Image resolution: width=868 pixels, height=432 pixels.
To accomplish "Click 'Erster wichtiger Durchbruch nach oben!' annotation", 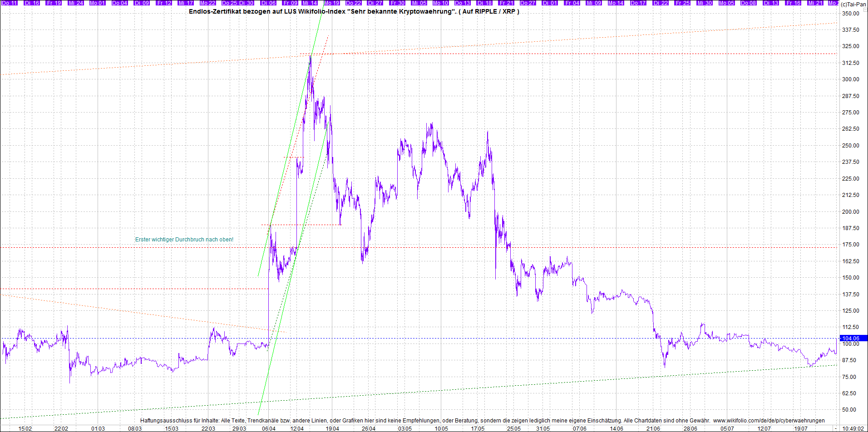I will 184,239.
